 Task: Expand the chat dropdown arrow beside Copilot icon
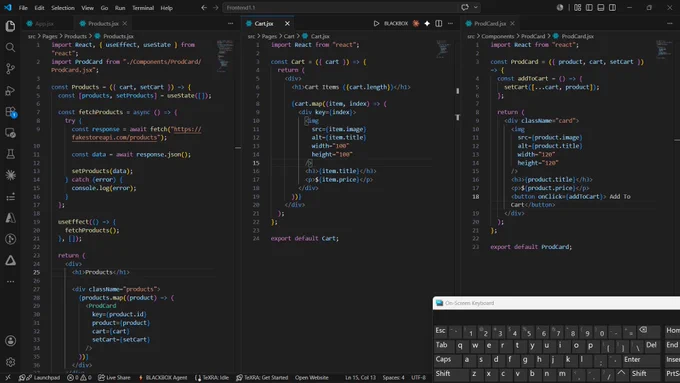click(476, 7)
